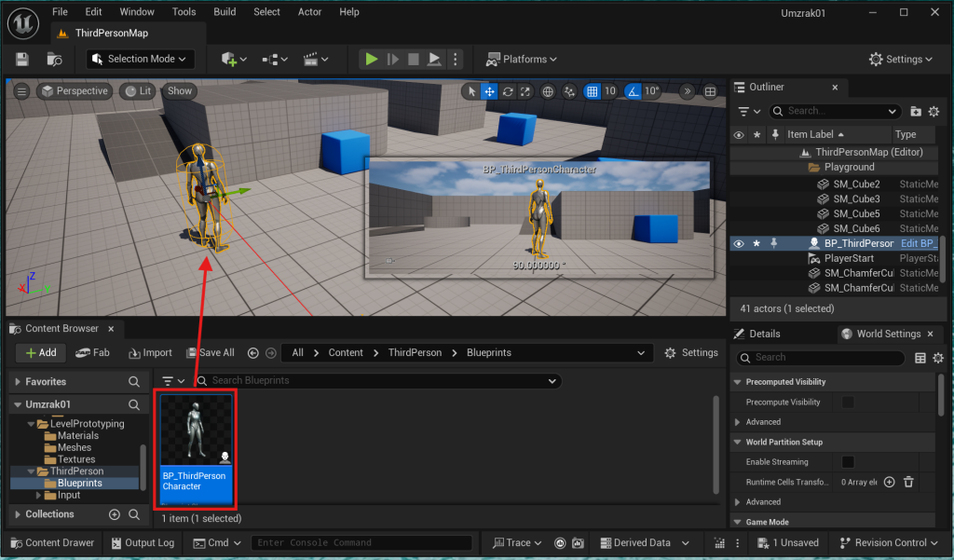Open the Blueprints toolbar dropdown icon
The height and width of the screenshot is (560, 954).
click(275, 59)
